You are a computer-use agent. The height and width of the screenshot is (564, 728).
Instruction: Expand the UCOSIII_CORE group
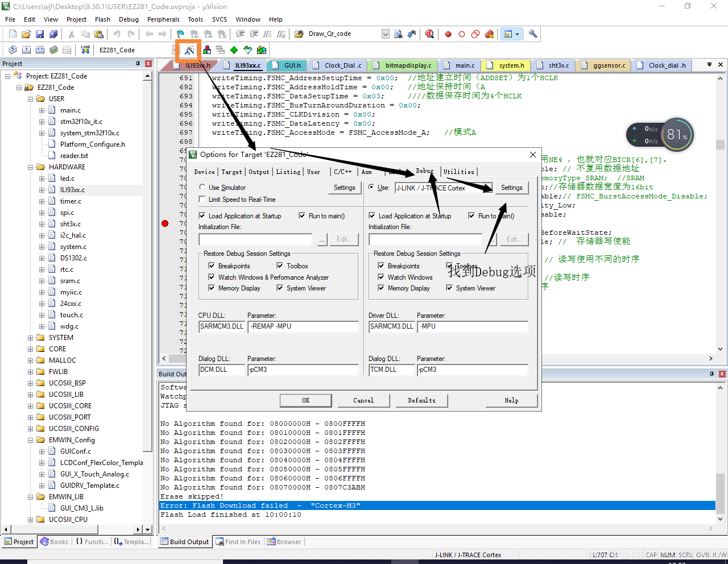(31, 406)
